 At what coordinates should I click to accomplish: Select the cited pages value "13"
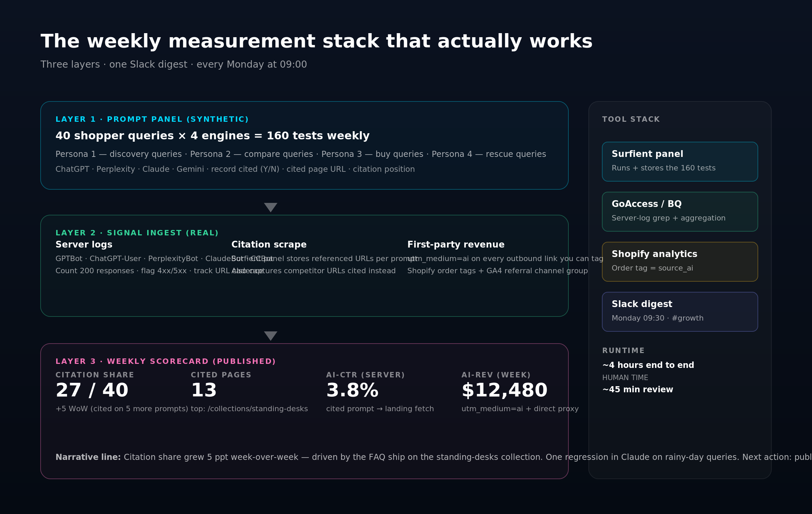(x=204, y=391)
